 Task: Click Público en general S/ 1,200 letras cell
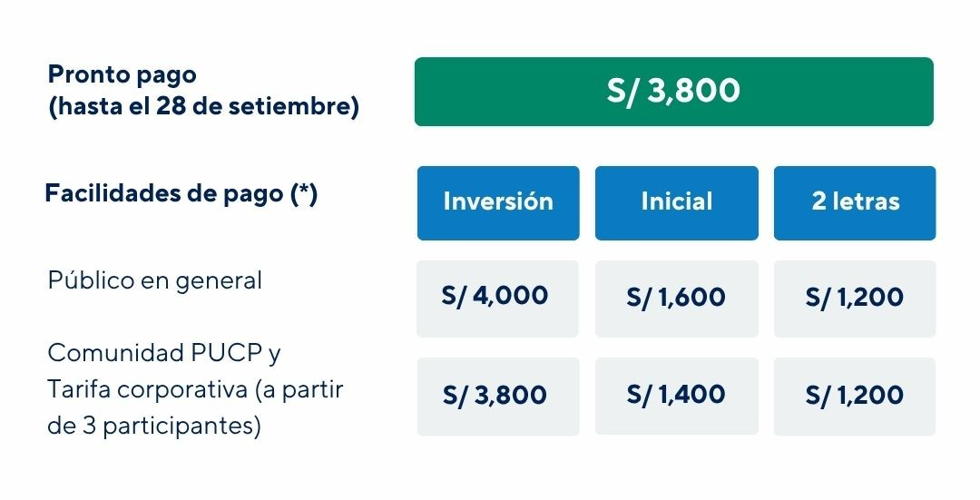(855, 299)
